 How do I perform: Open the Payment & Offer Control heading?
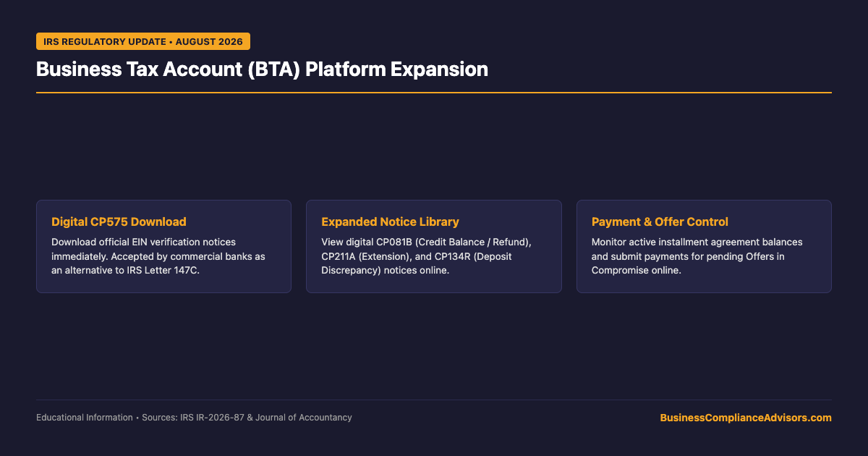(660, 221)
